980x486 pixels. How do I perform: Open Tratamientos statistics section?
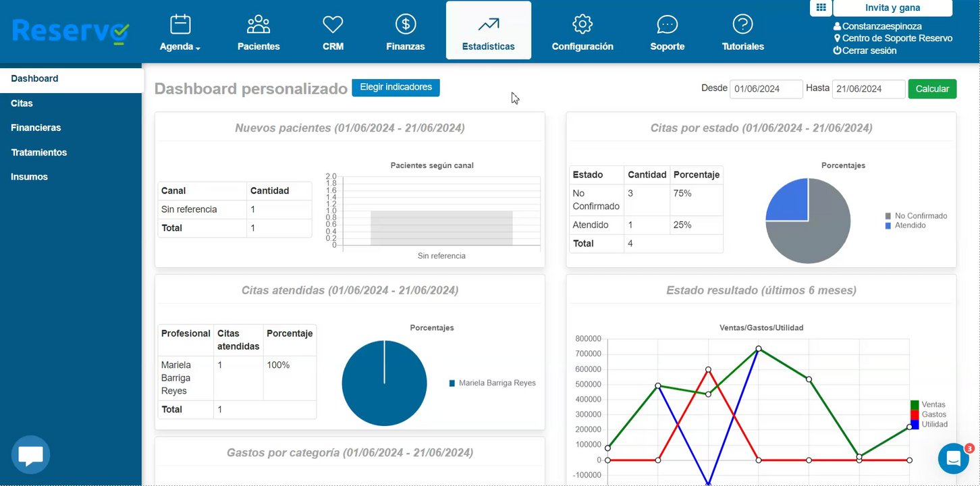click(x=38, y=153)
